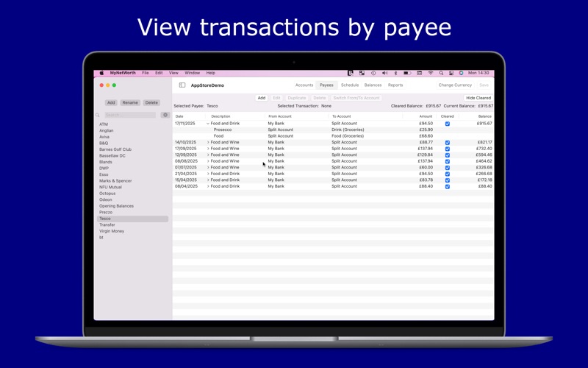Viewport: 588px width, 368px height.
Task: Click the Change Currency button
Action: pos(455,85)
